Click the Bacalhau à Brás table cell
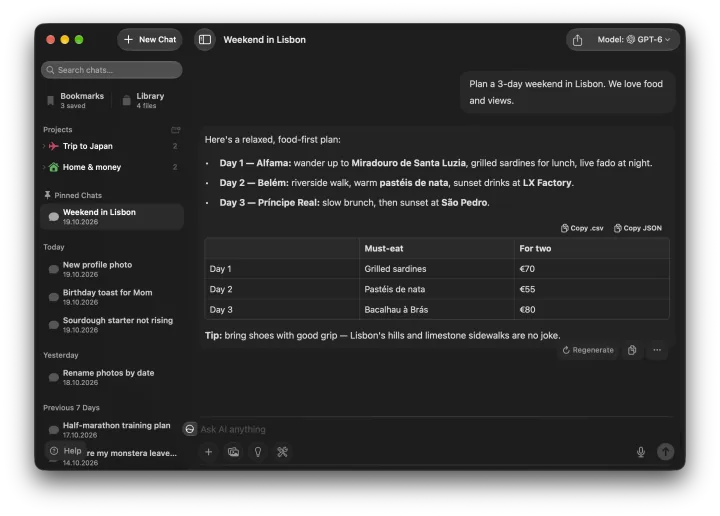Screen dimensions: 720x516 437,309
